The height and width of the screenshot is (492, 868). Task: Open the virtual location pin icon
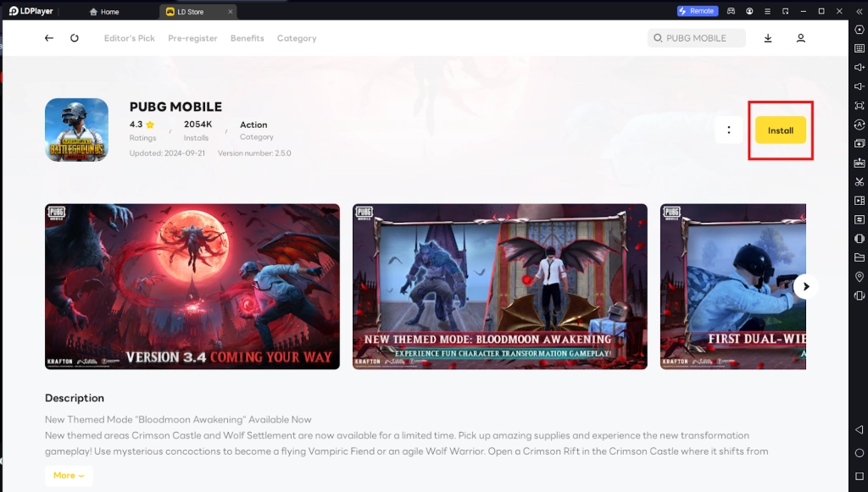pyautogui.click(x=860, y=276)
